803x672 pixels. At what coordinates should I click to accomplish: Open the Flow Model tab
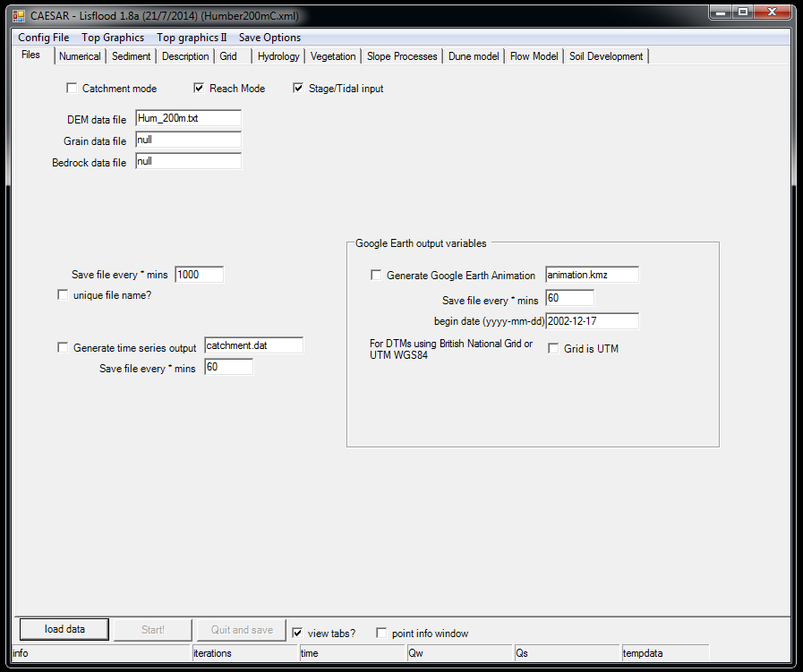[x=534, y=55]
